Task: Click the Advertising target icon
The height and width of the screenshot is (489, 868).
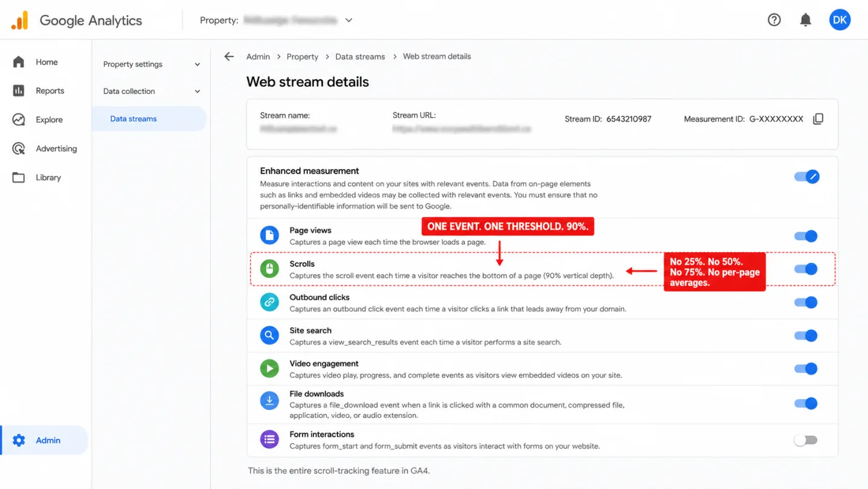Action: tap(19, 149)
